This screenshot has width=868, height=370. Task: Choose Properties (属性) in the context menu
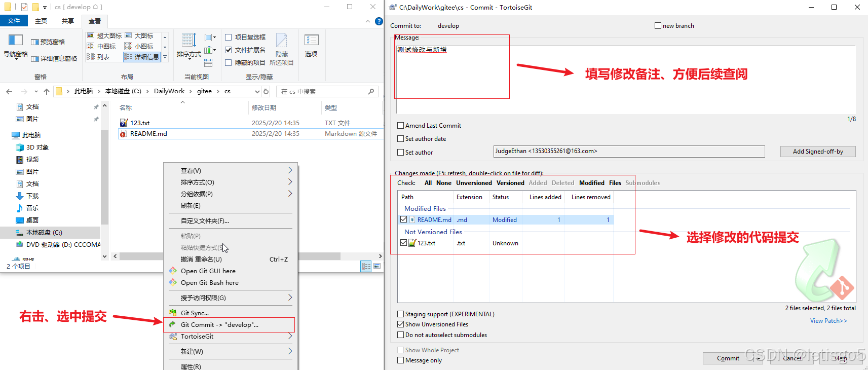(x=230, y=366)
